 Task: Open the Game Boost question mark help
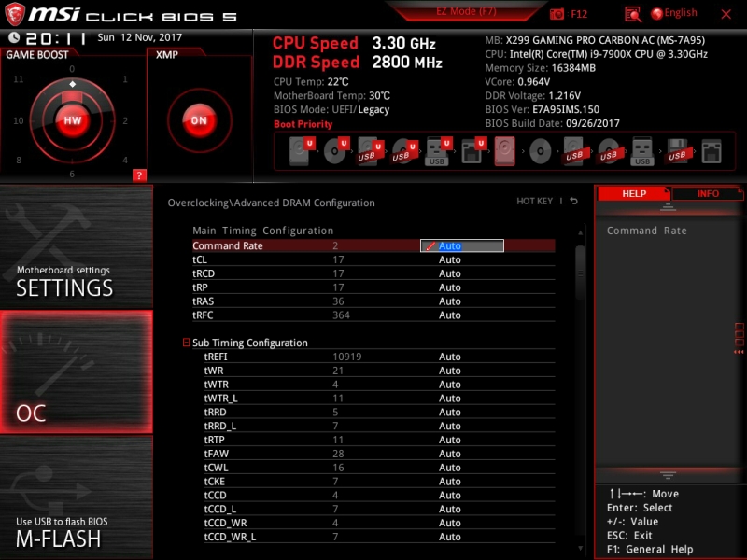coord(139,175)
